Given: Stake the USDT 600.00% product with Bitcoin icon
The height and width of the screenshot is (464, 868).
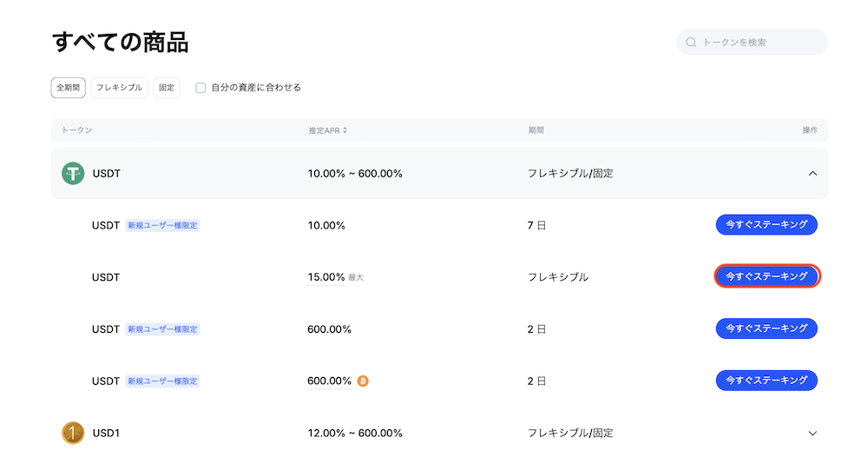Looking at the screenshot, I should tap(766, 381).
